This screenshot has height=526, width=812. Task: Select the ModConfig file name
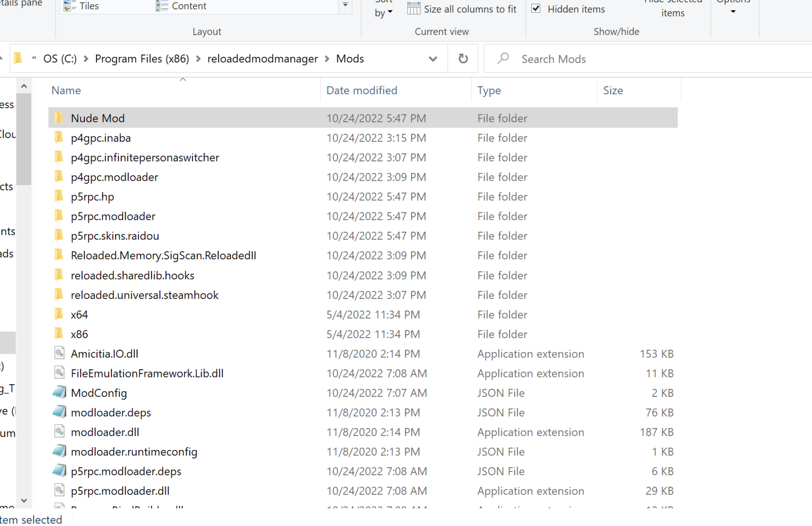(99, 393)
